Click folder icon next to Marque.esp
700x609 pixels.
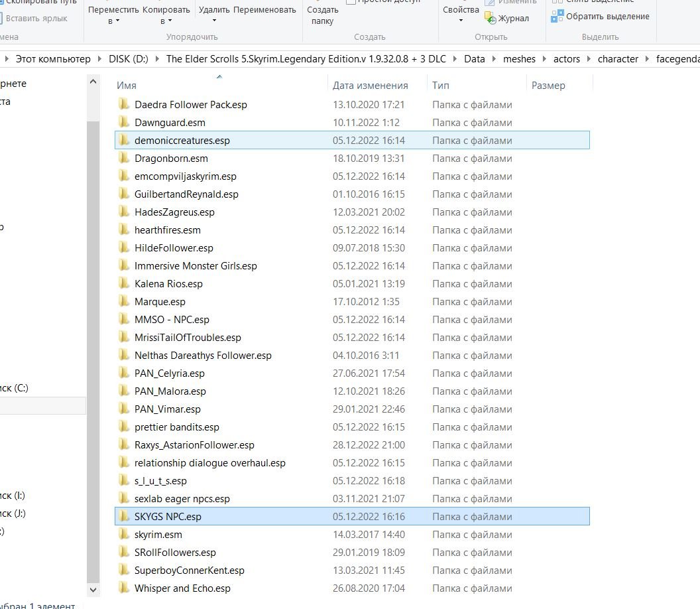pos(123,301)
